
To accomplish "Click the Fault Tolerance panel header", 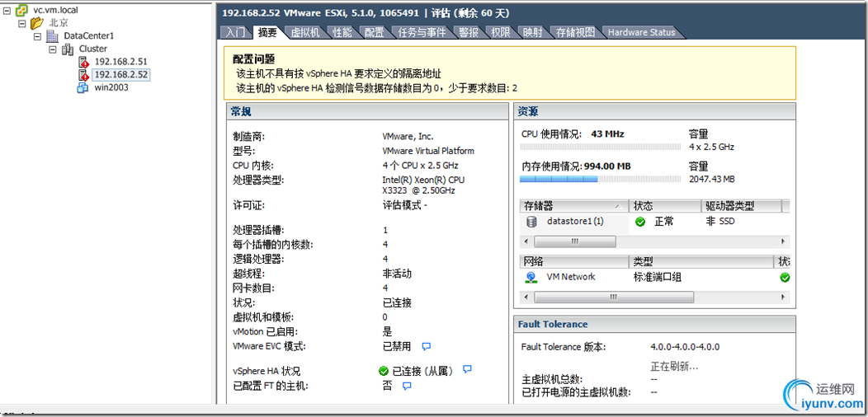I will [x=655, y=324].
